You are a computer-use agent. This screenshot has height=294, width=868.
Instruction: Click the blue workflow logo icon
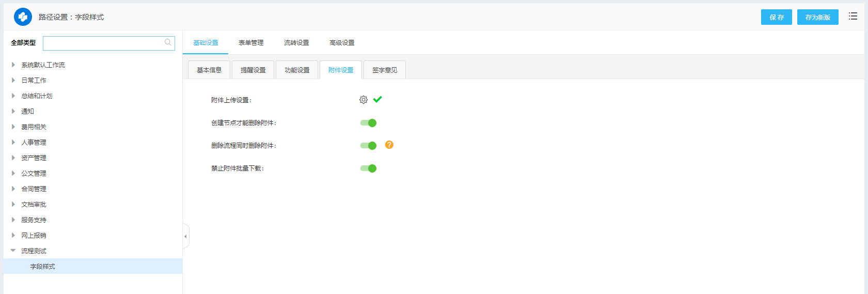coord(23,17)
